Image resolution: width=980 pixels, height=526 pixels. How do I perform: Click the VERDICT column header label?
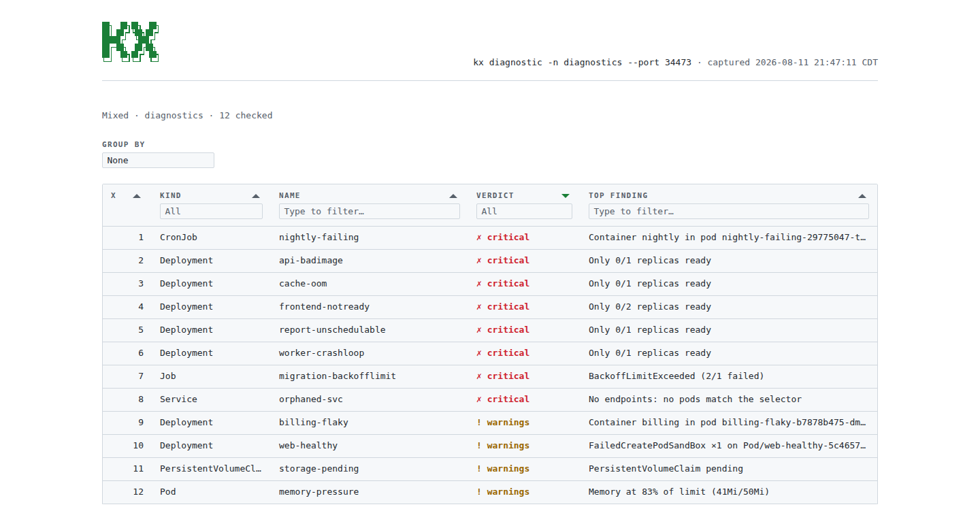click(x=495, y=196)
